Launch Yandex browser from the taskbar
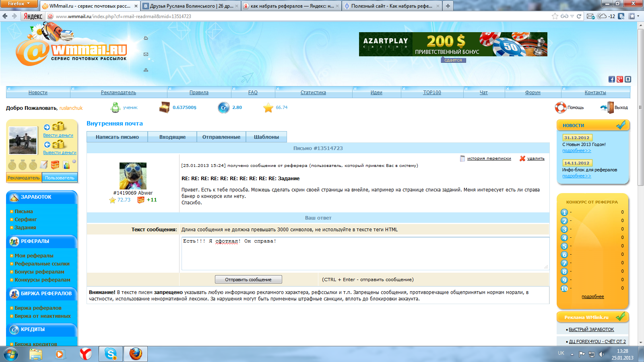This screenshot has height=362, width=644. [85, 354]
